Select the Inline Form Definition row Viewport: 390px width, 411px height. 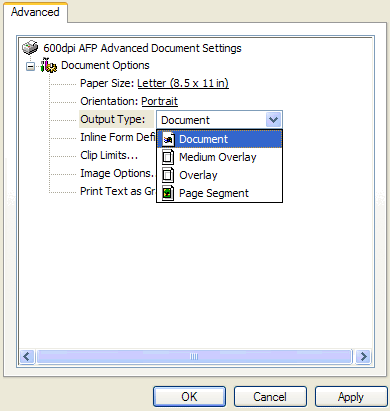(x=117, y=137)
